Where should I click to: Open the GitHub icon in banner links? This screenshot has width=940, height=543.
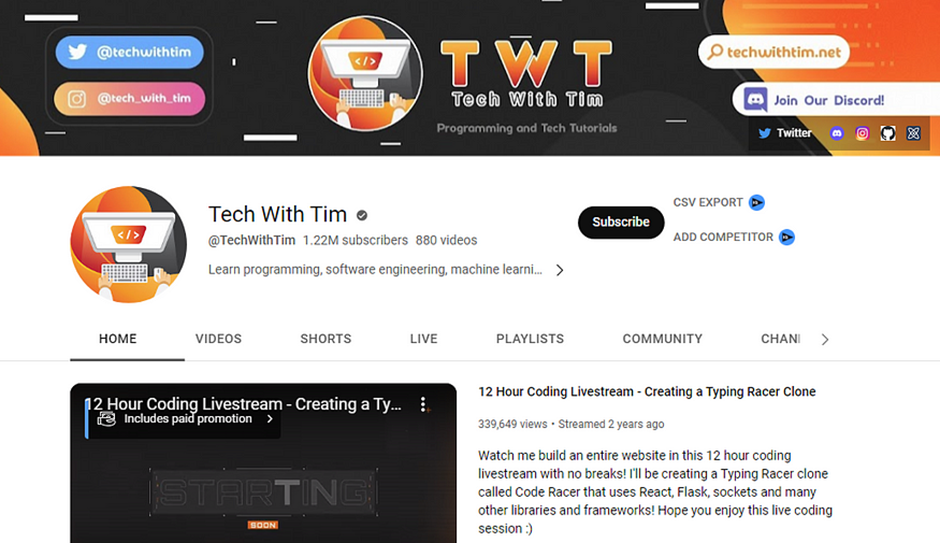tap(888, 134)
